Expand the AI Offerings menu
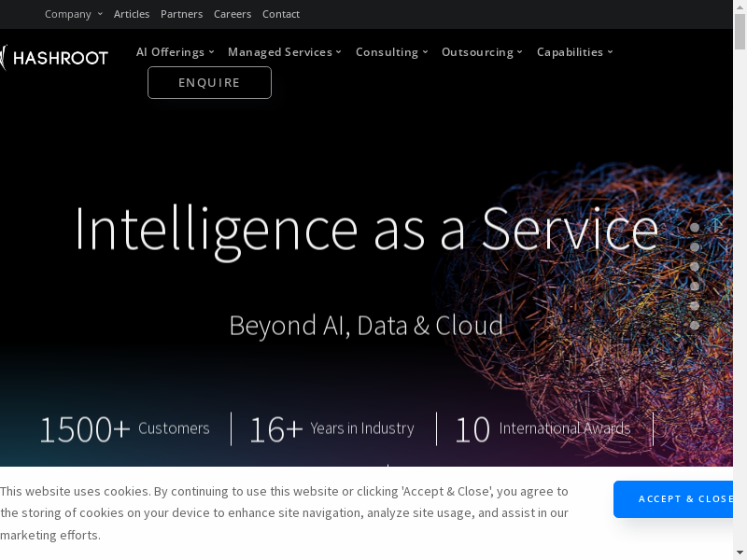Screen dimensions: 747x560 click(175, 52)
